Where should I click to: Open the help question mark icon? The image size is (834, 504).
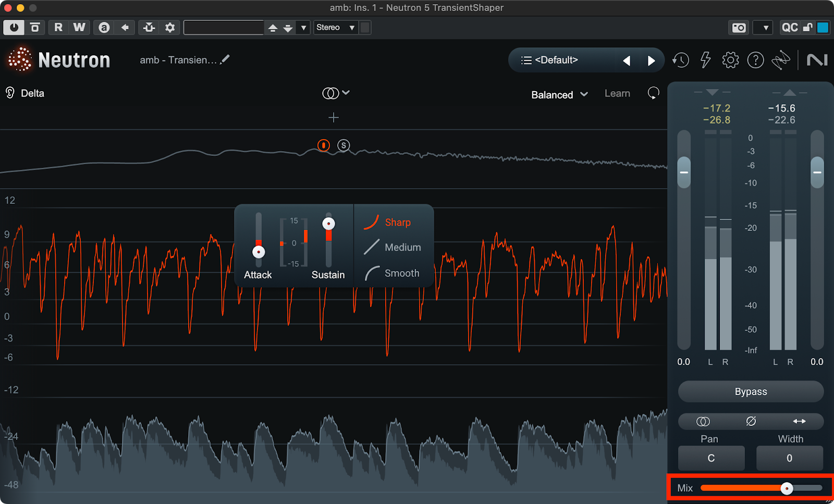coord(755,60)
